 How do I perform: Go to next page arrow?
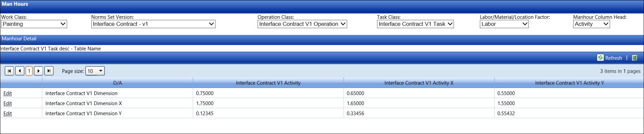[x=39, y=71]
